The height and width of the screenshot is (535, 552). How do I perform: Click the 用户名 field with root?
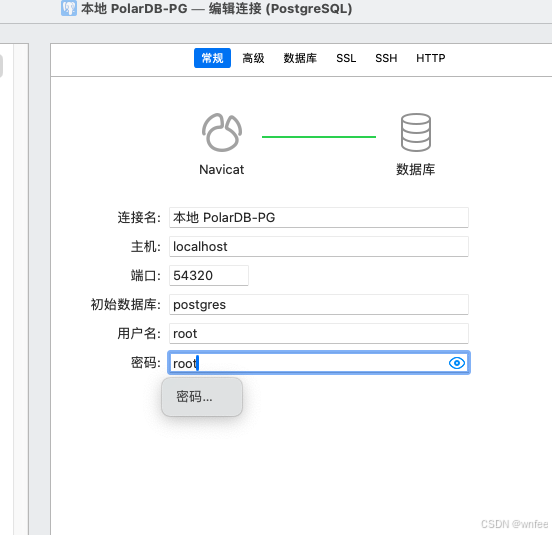click(319, 333)
